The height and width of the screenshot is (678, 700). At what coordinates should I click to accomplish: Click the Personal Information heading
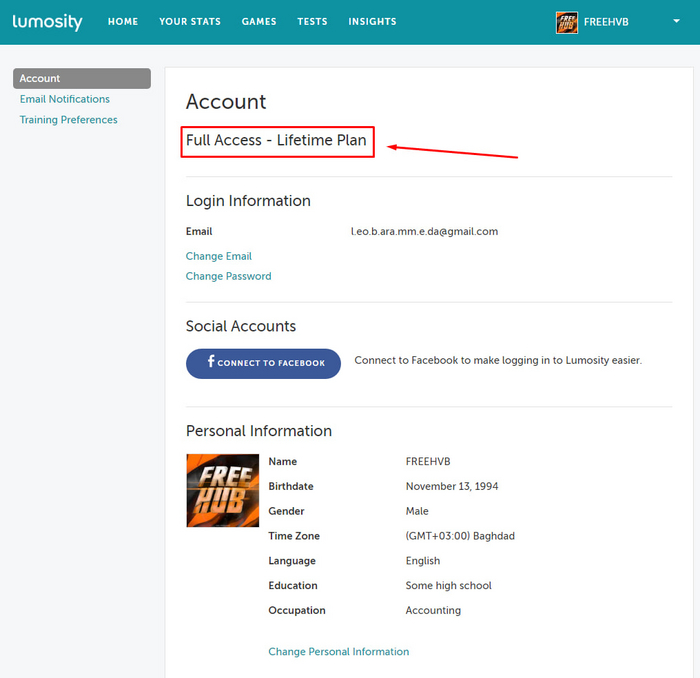259,431
